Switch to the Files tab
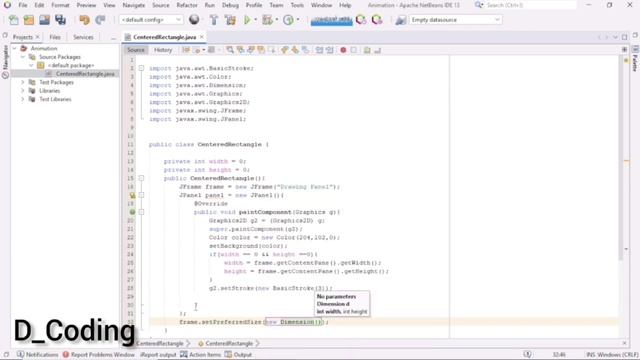The width and height of the screenshot is (640, 360). (55, 37)
